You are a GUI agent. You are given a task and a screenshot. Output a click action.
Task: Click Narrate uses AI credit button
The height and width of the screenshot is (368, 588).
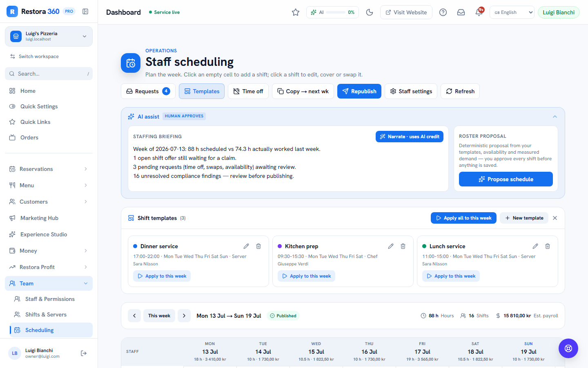pyautogui.click(x=410, y=137)
